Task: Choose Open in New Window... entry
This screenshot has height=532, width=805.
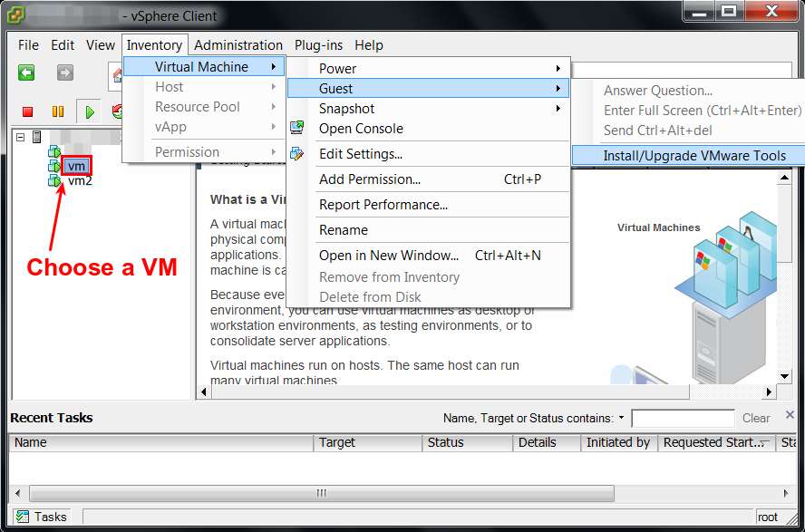Action: point(428,256)
